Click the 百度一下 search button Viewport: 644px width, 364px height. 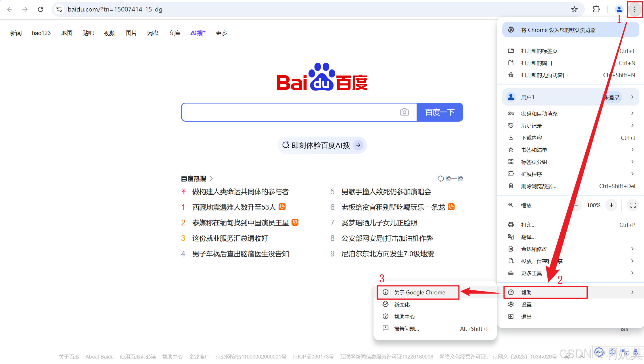tap(440, 112)
